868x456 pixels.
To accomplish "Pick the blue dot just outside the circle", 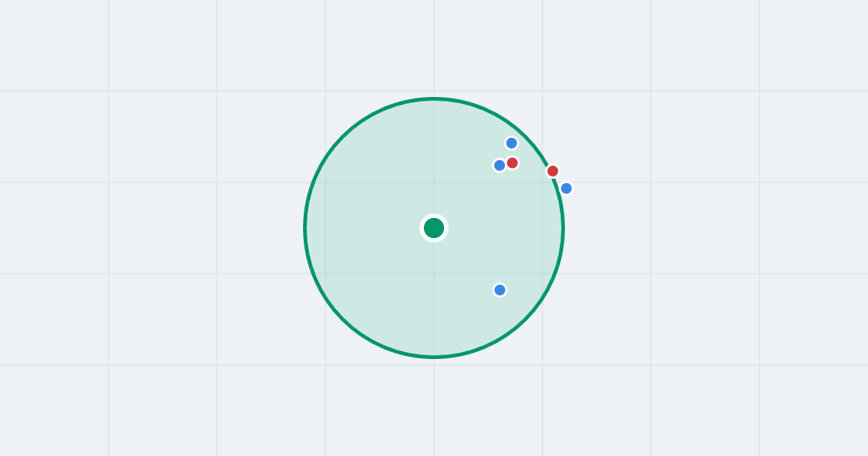I will click(x=566, y=188).
